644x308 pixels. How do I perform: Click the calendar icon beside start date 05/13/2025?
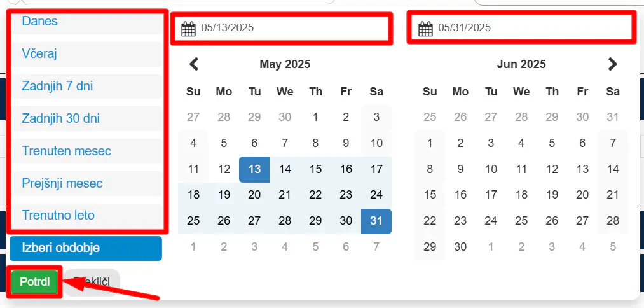pyautogui.click(x=188, y=29)
